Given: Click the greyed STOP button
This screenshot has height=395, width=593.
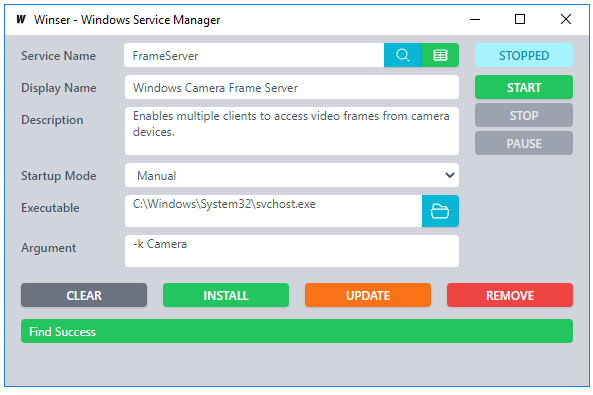Looking at the screenshot, I should pyautogui.click(x=524, y=115).
